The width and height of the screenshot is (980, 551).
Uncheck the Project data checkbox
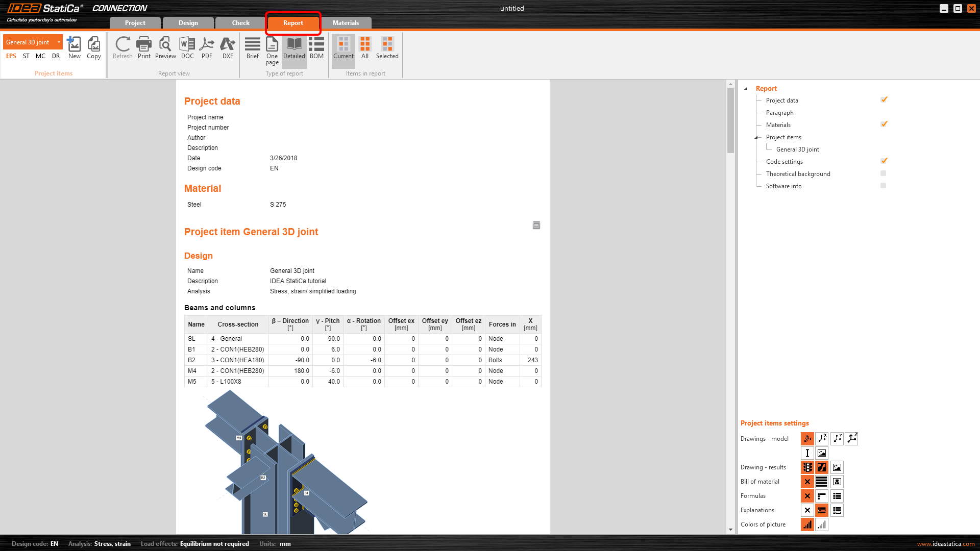(884, 100)
